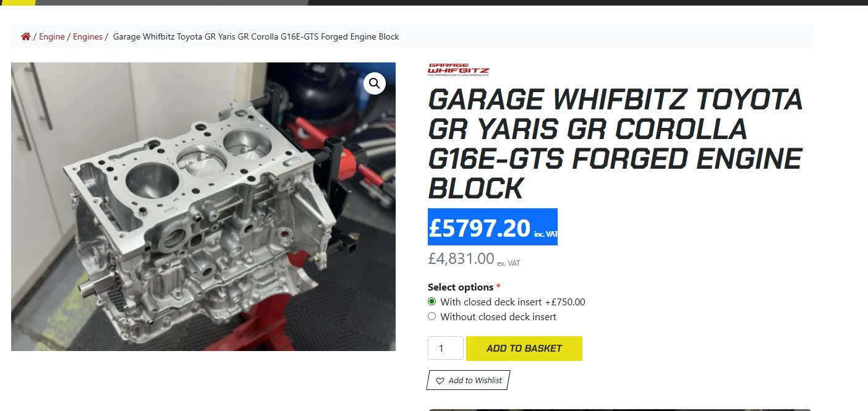Click the 'With closed deck insert +£750.00' label
868x411 pixels.
(x=513, y=302)
